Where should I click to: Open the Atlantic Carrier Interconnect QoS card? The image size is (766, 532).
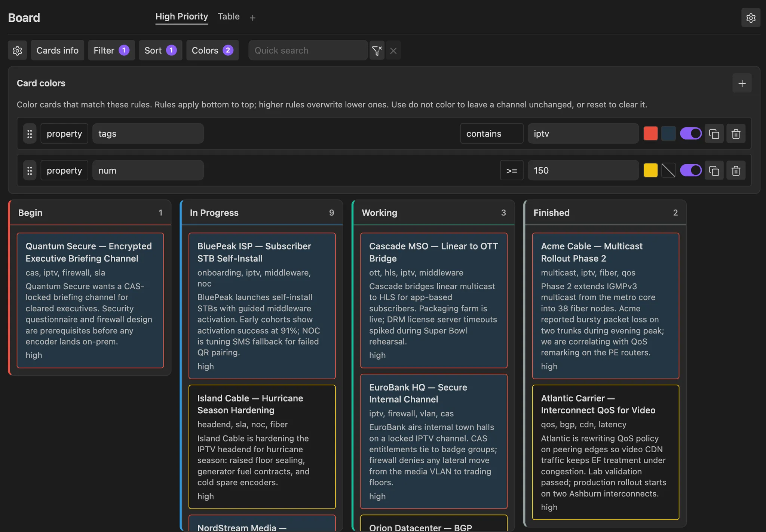[x=606, y=452]
